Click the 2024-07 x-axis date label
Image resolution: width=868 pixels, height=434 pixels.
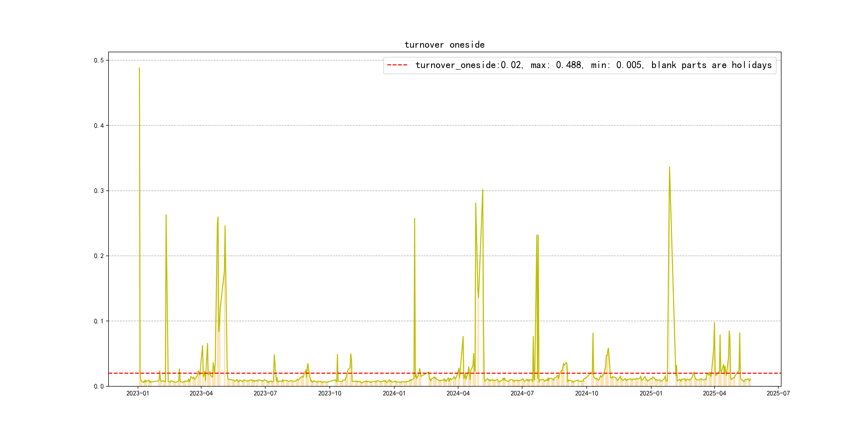point(522,393)
